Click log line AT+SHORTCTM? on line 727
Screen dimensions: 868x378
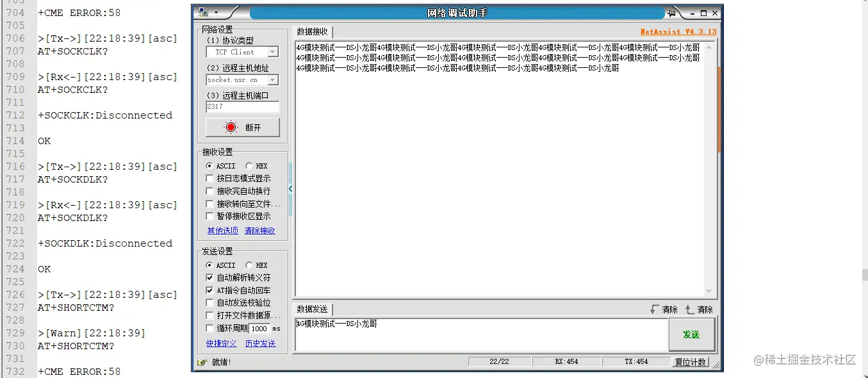[x=76, y=308]
